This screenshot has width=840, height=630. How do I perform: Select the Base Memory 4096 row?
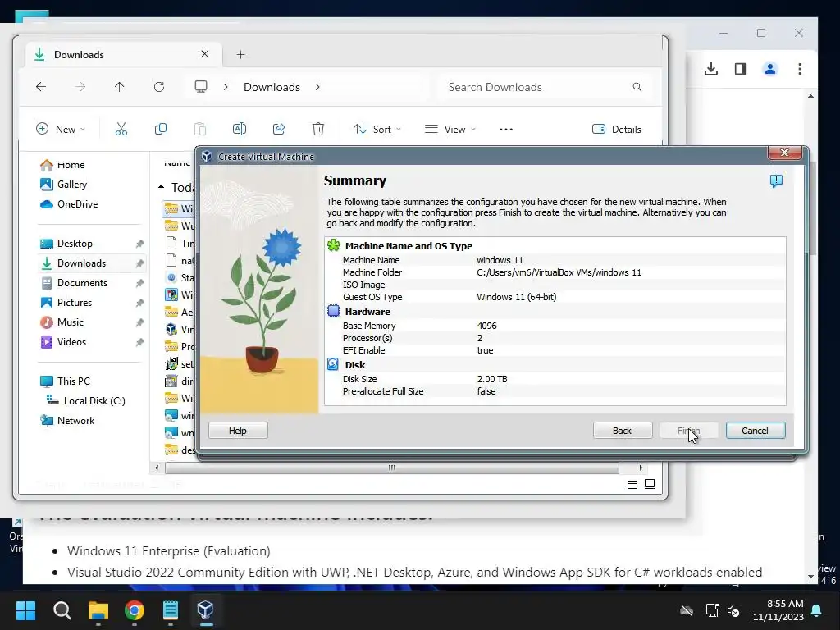click(x=555, y=326)
